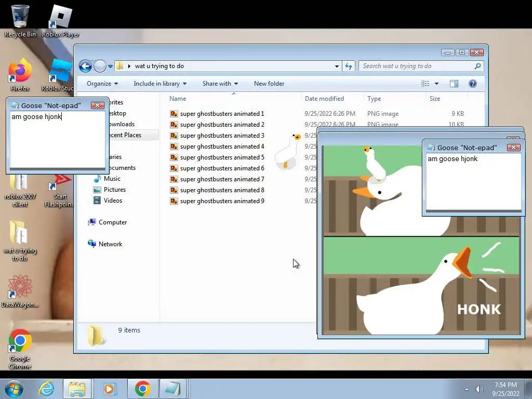Screen dimensions: 532x399
Task: Click the search magnifier icon
Action: (477, 66)
